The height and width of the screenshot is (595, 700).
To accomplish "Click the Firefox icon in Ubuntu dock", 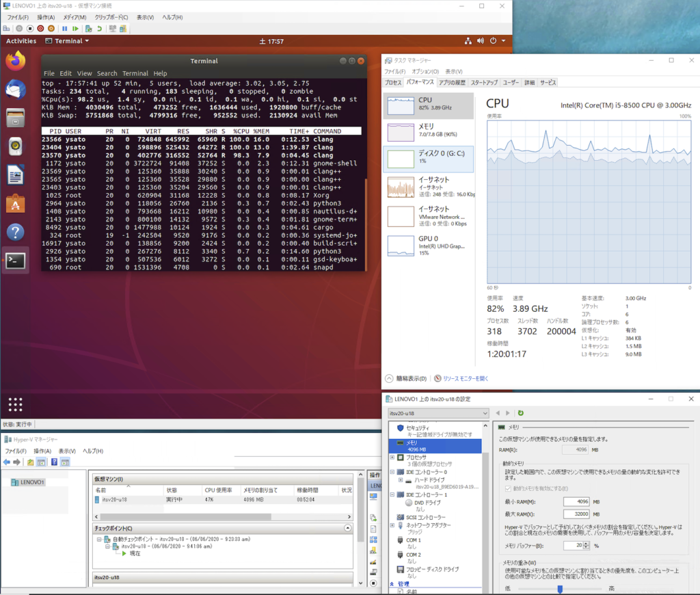I will point(15,61).
